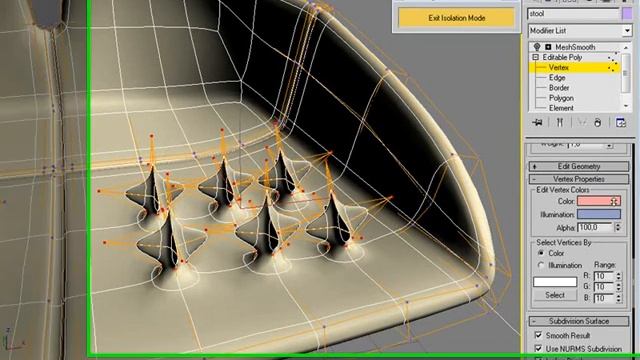Click the R range value field
Viewport: 640px width, 360px height.
604,276
